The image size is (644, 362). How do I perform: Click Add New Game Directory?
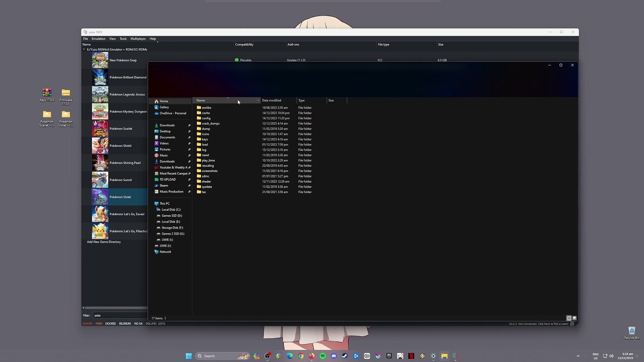pyautogui.click(x=104, y=242)
